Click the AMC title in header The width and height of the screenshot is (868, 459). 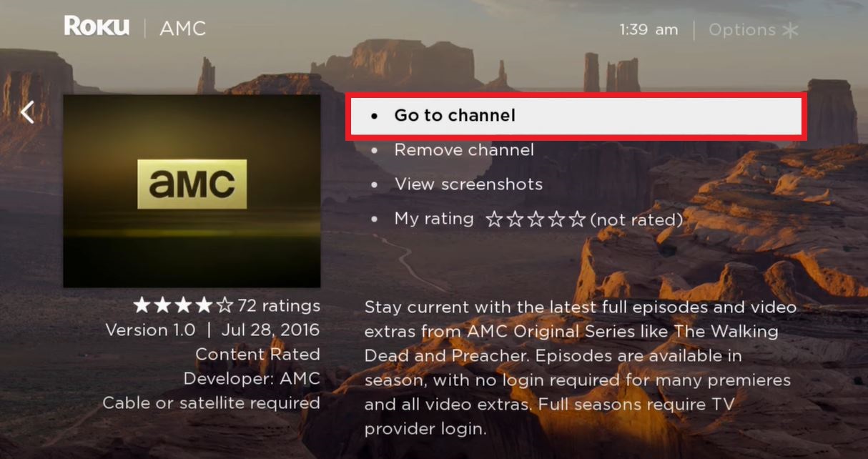(183, 29)
